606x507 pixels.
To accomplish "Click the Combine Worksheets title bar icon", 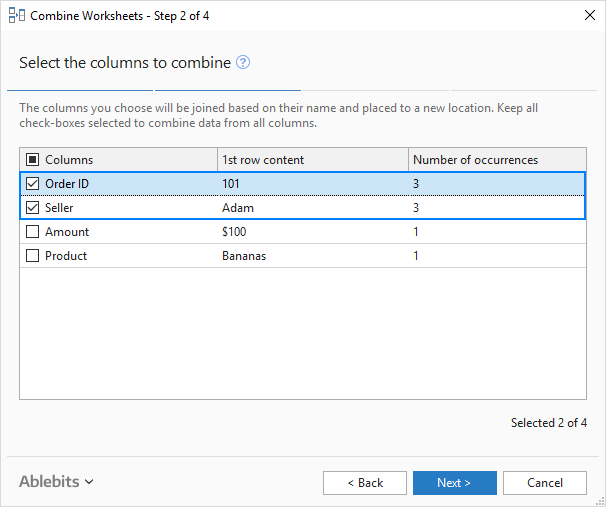I will (15, 16).
